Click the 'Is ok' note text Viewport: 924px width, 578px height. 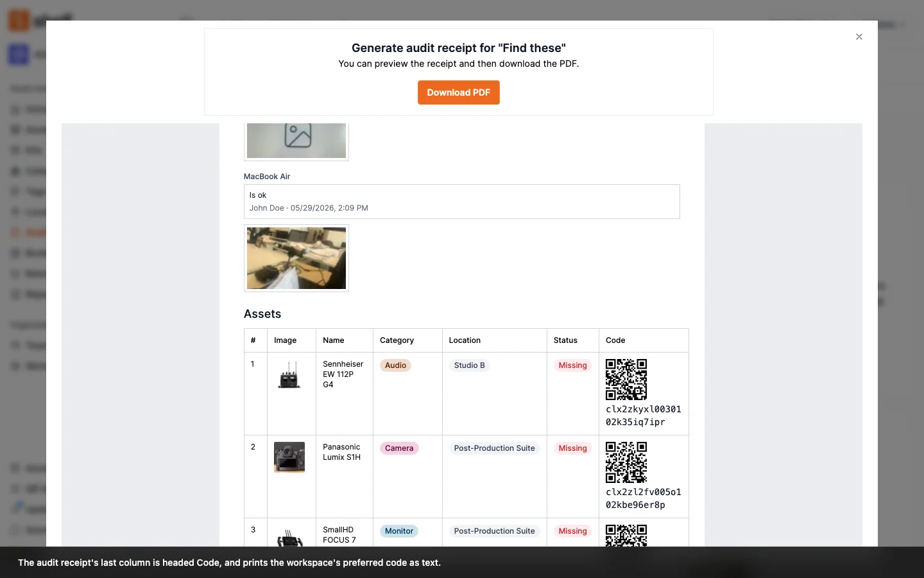tap(258, 195)
